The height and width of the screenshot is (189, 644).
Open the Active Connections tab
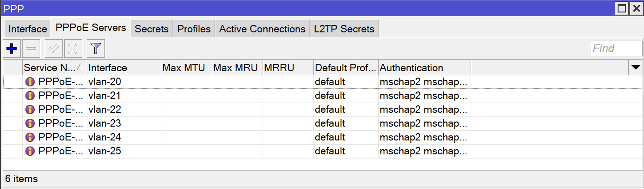(x=262, y=29)
